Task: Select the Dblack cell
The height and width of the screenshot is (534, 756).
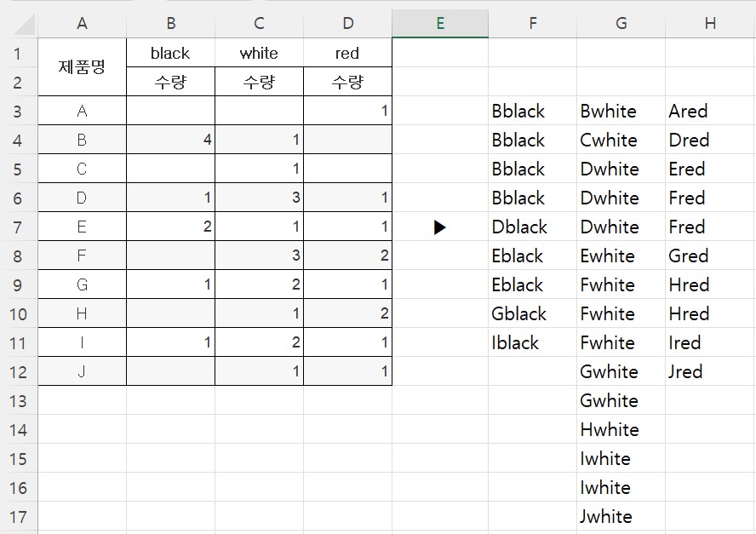Action: click(x=533, y=227)
